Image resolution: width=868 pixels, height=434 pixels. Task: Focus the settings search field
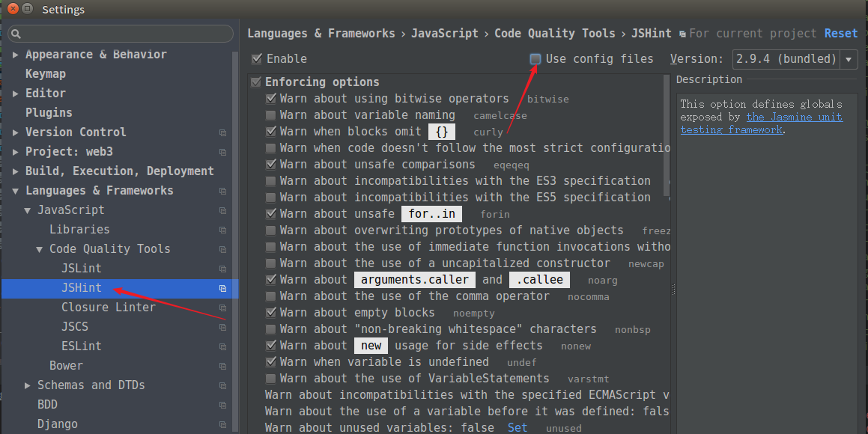(121, 34)
